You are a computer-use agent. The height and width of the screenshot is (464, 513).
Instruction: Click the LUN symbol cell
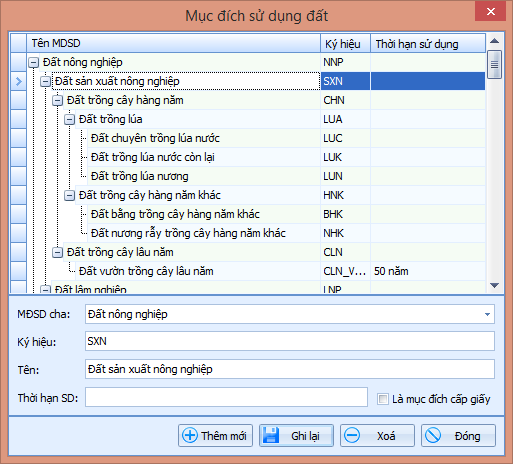click(345, 176)
